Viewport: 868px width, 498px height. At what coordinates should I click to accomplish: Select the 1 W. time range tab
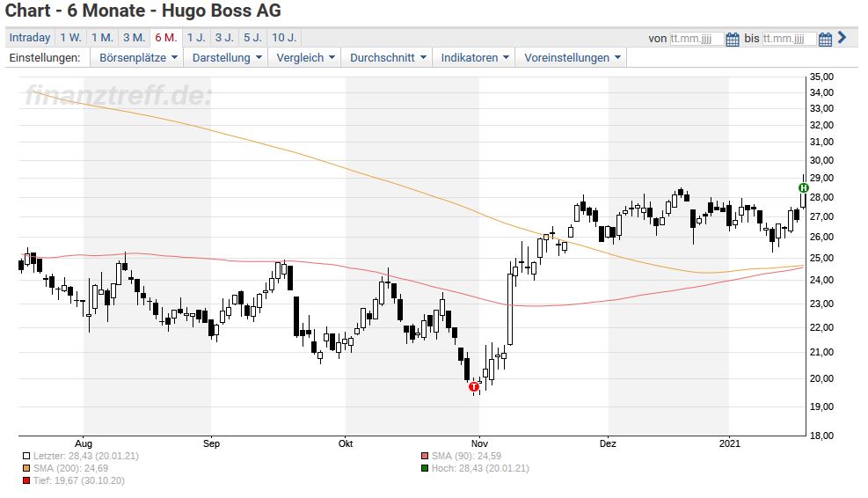pyautogui.click(x=71, y=38)
